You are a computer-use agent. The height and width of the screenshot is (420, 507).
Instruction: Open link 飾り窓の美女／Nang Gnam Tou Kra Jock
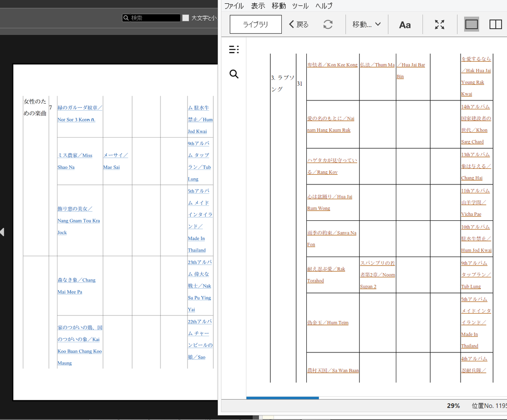(79, 221)
